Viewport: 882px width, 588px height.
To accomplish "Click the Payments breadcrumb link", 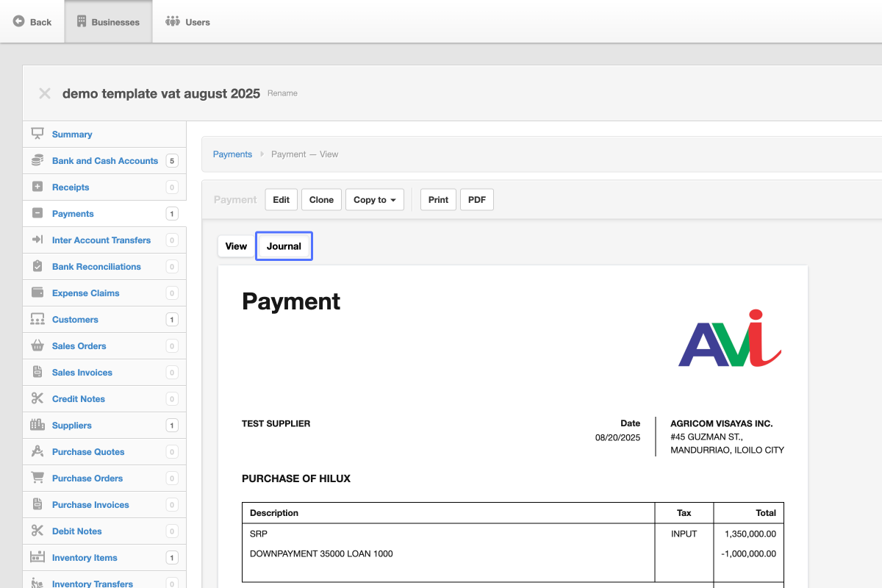I will click(232, 154).
